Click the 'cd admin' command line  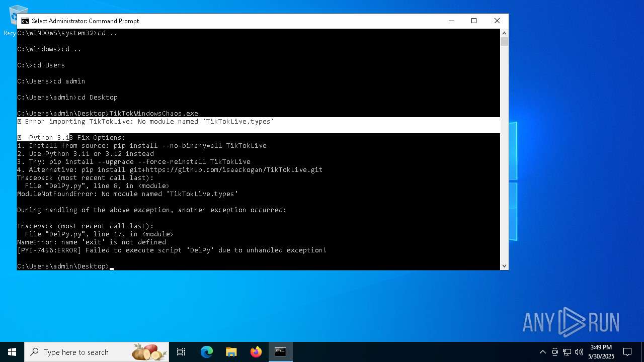tap(51, 81)
